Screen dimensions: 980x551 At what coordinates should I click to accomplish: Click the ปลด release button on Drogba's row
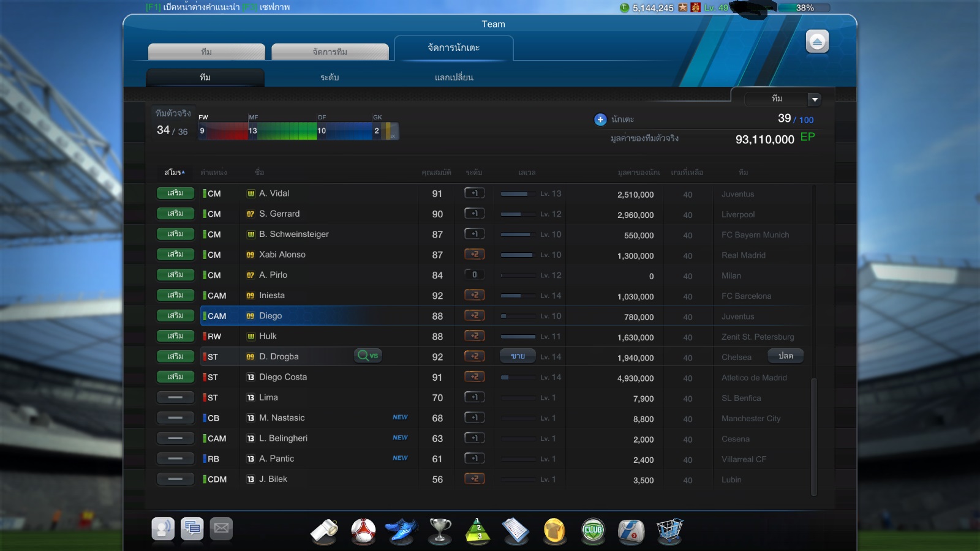786,356
